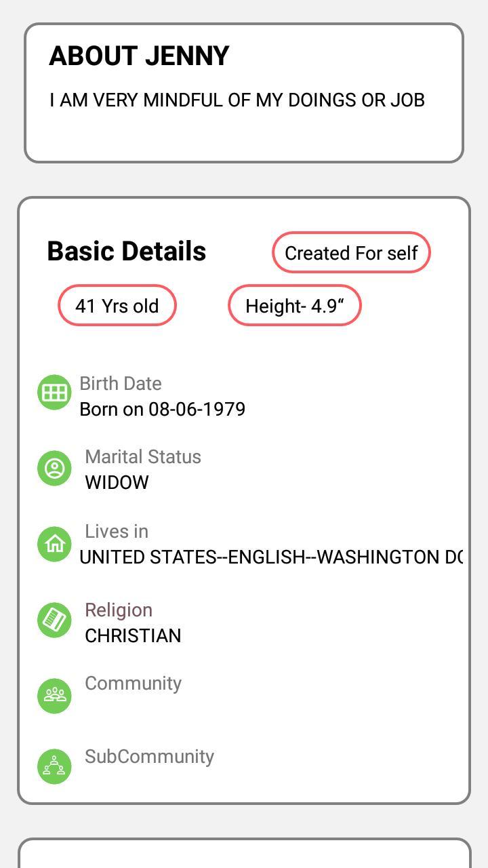Click the green calendar Birth Date icon
The width and height of the screenshot is (488, 868).
pos(55,392)
